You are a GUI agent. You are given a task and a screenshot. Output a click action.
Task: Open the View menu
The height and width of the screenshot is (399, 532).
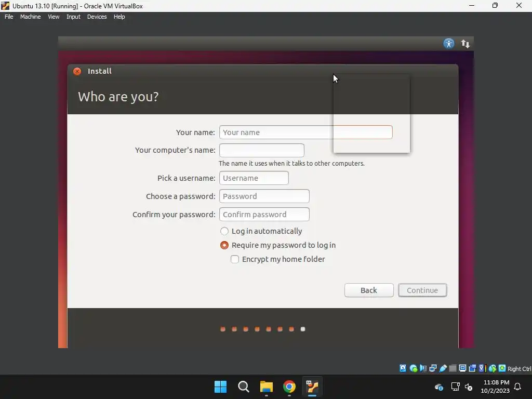point(54,17)
